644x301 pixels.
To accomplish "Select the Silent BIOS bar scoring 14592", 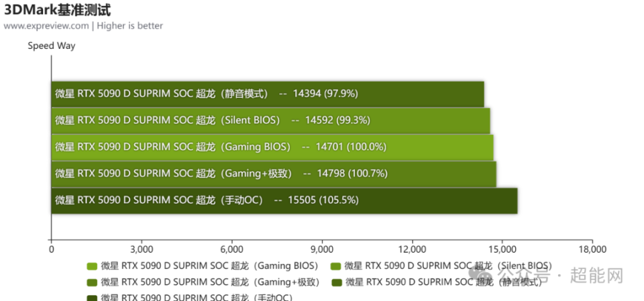I will tap(270, 121).
